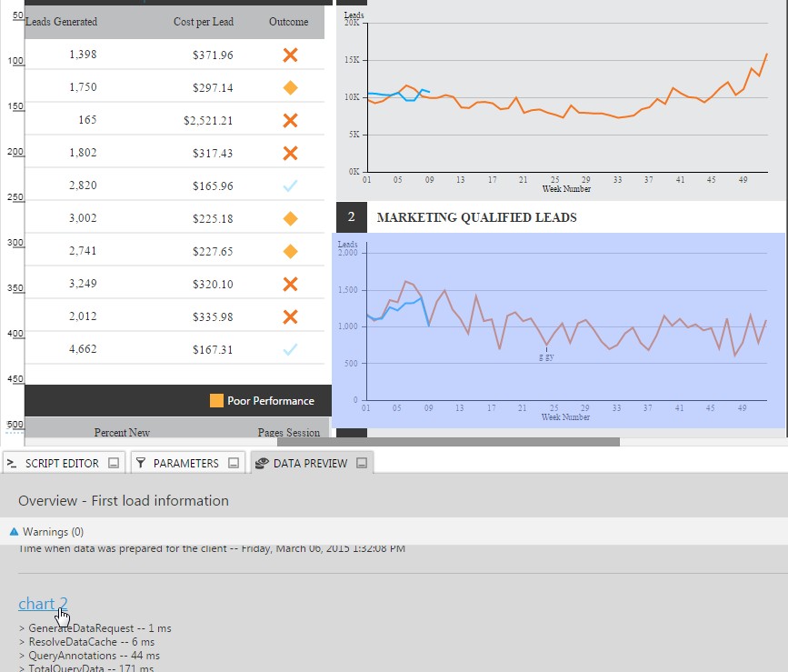Click the chart 2 link

[x=43, y=604]
